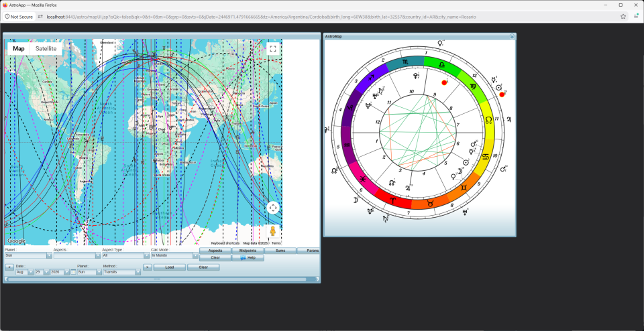Click the map camera pan control
The image size is (644, 331).
[x=273, y=208]
